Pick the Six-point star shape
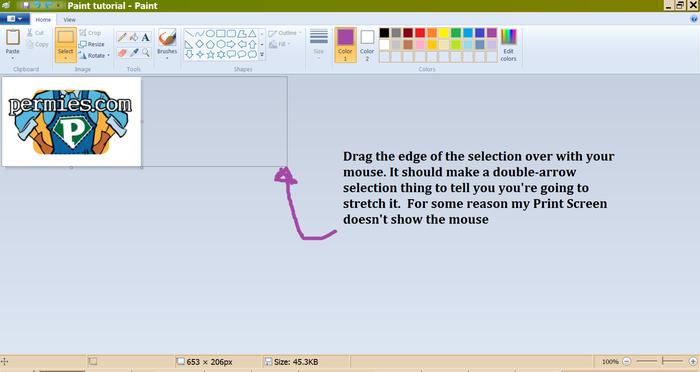 click(221, 54)
